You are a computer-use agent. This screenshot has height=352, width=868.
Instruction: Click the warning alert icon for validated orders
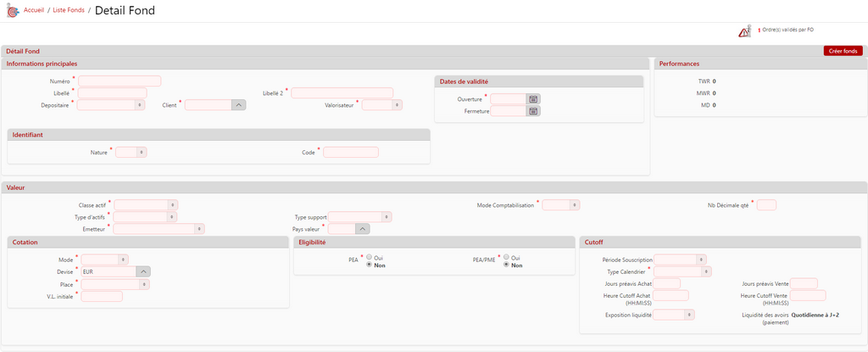click(x=743, y=31)
